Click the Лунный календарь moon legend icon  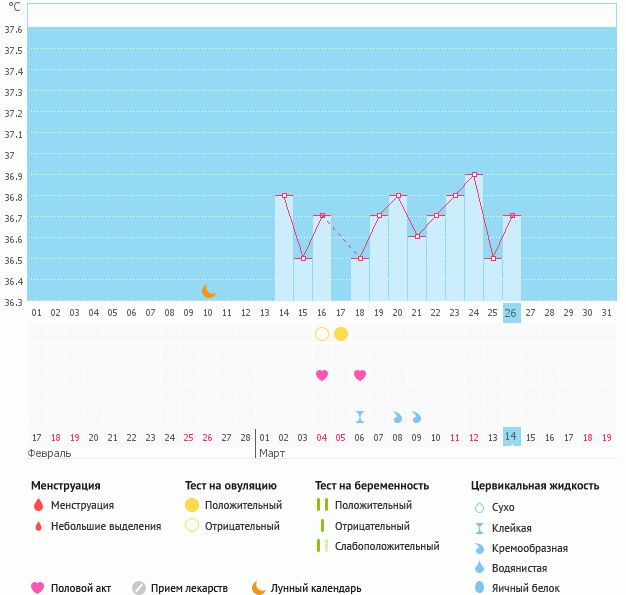[x=259, y=588]
